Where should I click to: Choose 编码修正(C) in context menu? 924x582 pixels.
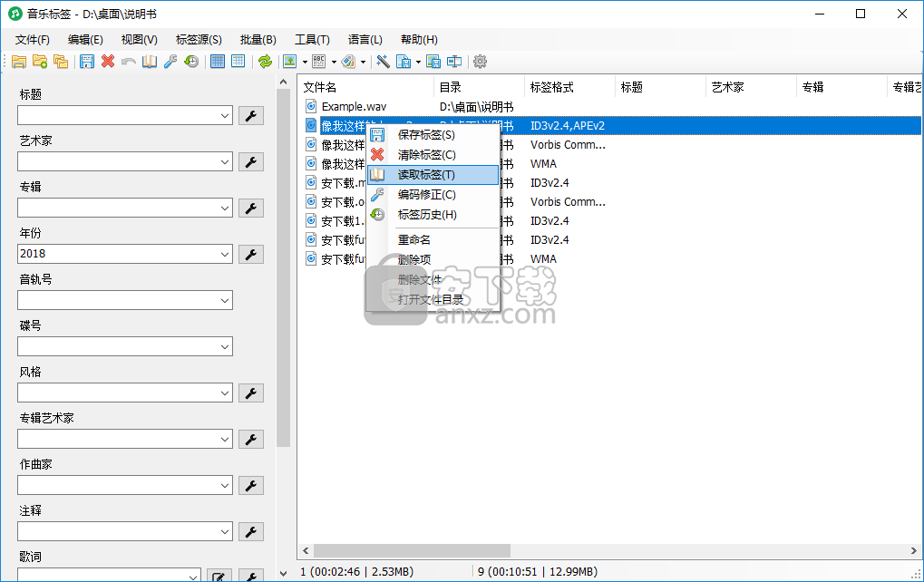(433, 194)
